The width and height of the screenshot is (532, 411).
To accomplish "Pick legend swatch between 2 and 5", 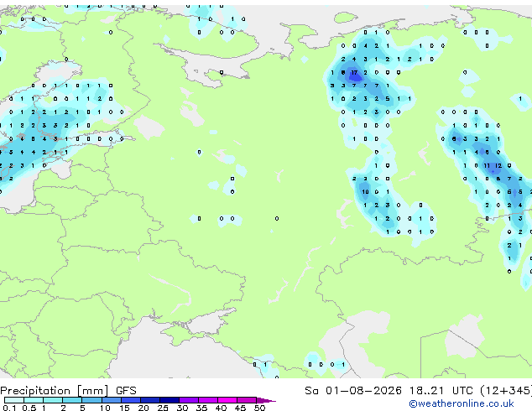I will point(72,400).
